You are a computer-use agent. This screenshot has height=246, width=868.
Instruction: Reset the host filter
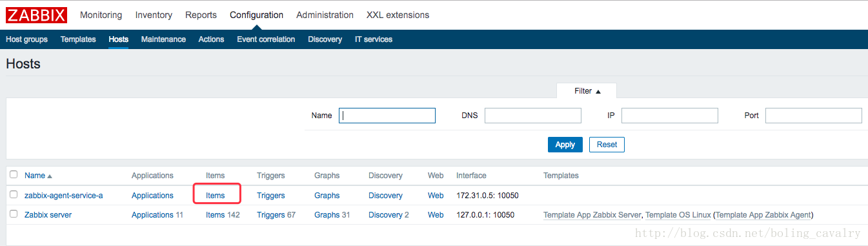[x=607, y=145]
